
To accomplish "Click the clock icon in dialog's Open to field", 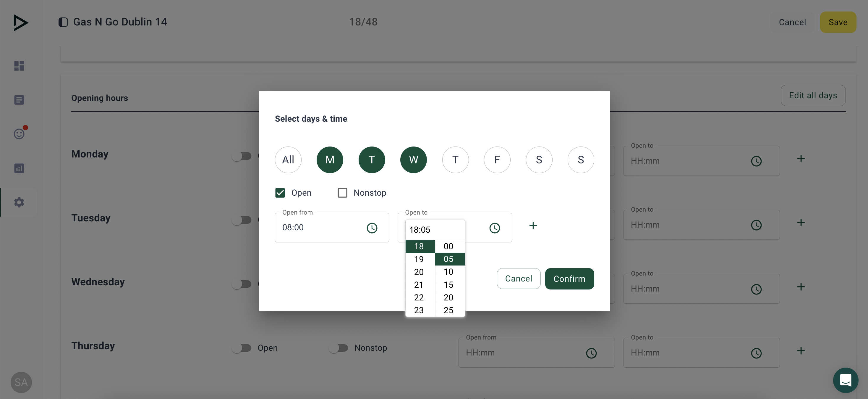I will point(494,228).
